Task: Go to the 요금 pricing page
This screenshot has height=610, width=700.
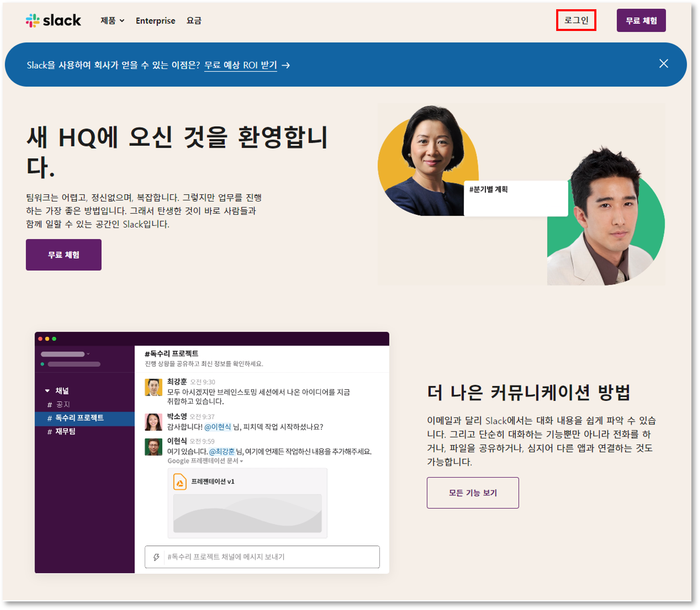Action: tap(194, 21)
